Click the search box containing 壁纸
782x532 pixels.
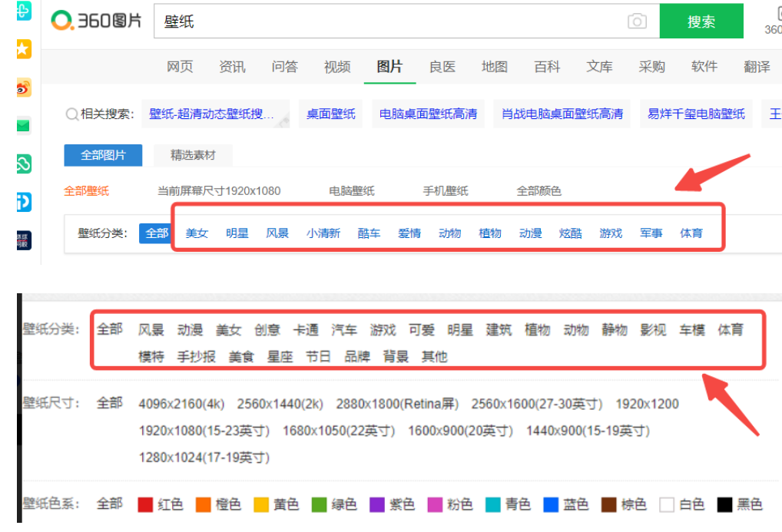pyautogui.click(x=392, y=21)
